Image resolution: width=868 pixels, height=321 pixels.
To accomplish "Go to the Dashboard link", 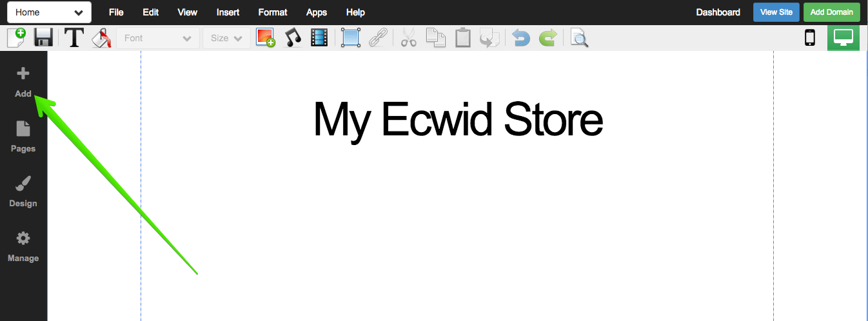I will click(x=718, y=12).
